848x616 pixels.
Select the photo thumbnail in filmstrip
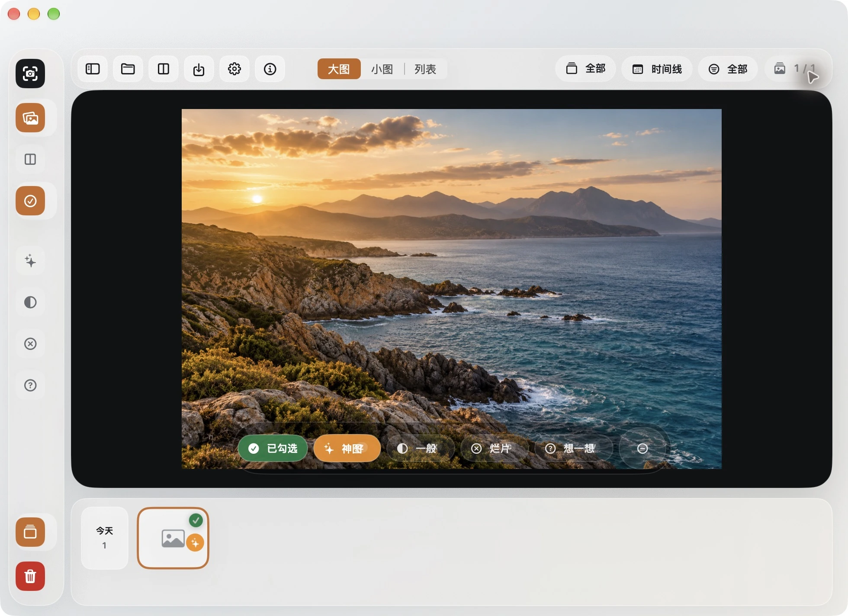pos(173,538)
